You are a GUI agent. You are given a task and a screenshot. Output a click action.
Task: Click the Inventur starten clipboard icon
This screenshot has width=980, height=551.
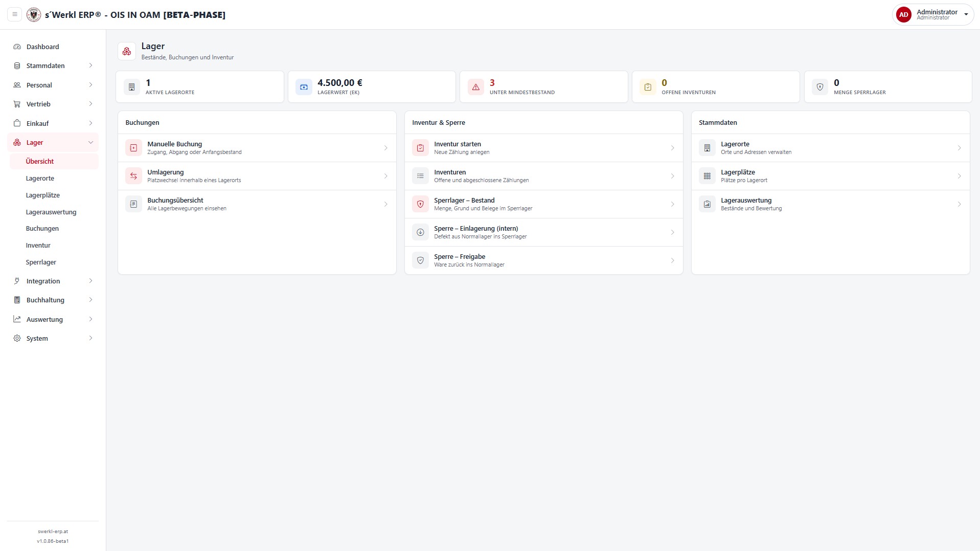[x=420, y=148]
